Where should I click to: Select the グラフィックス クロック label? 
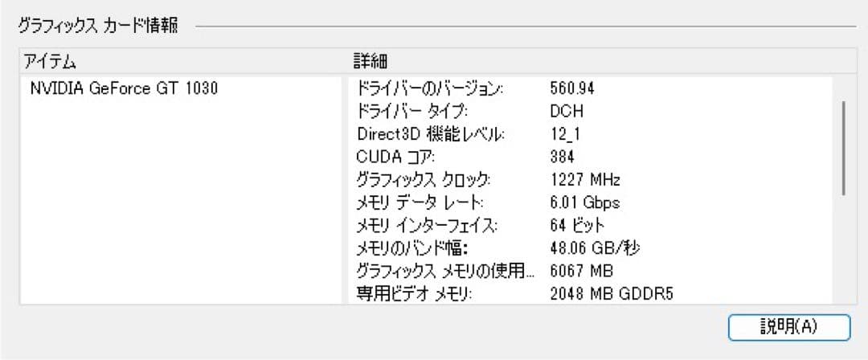point(424,180)
